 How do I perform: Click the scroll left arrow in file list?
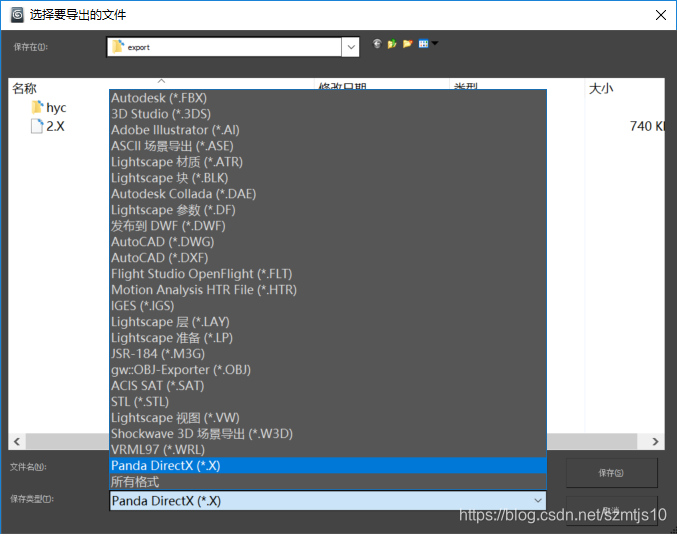[17, 441]
